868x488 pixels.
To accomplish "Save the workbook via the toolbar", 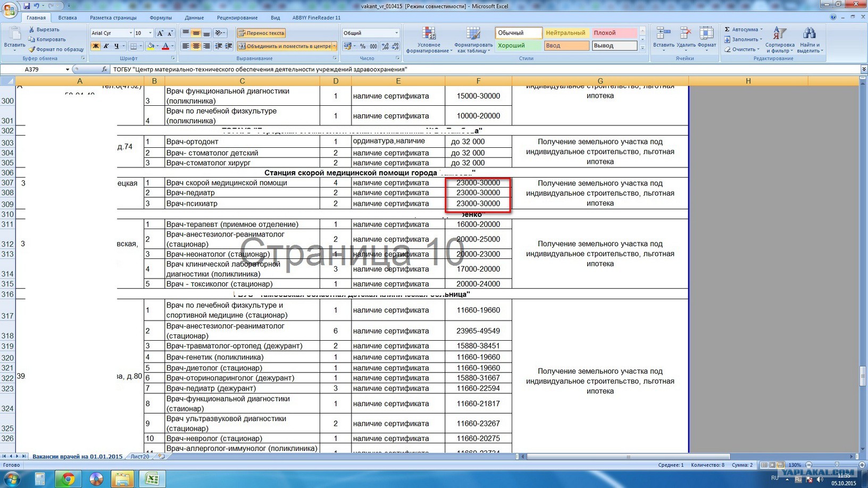I will pyautogui.click(x=27, y=6).
